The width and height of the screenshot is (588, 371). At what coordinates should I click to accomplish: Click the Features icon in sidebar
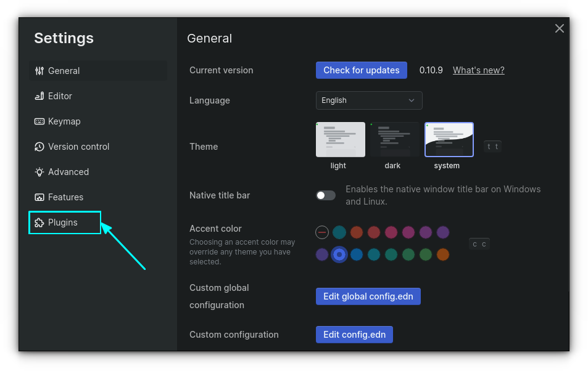pos(39,197)
